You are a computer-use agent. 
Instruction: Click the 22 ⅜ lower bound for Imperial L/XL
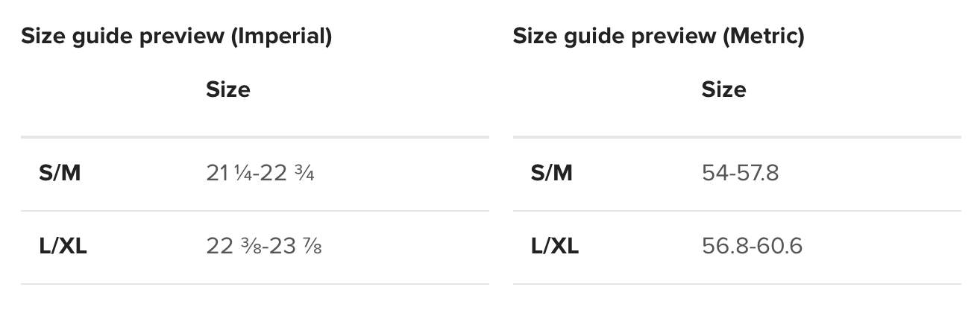[229, 247]
